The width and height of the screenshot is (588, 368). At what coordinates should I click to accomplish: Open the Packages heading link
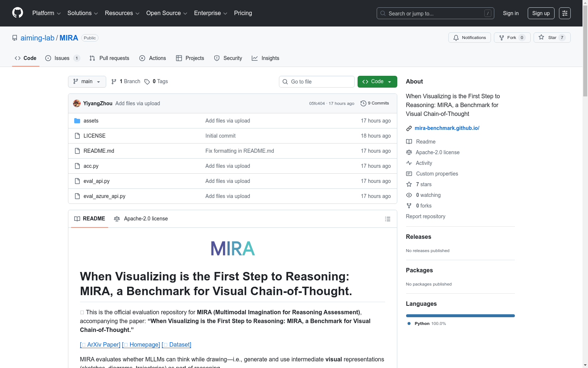coord(419,270)
